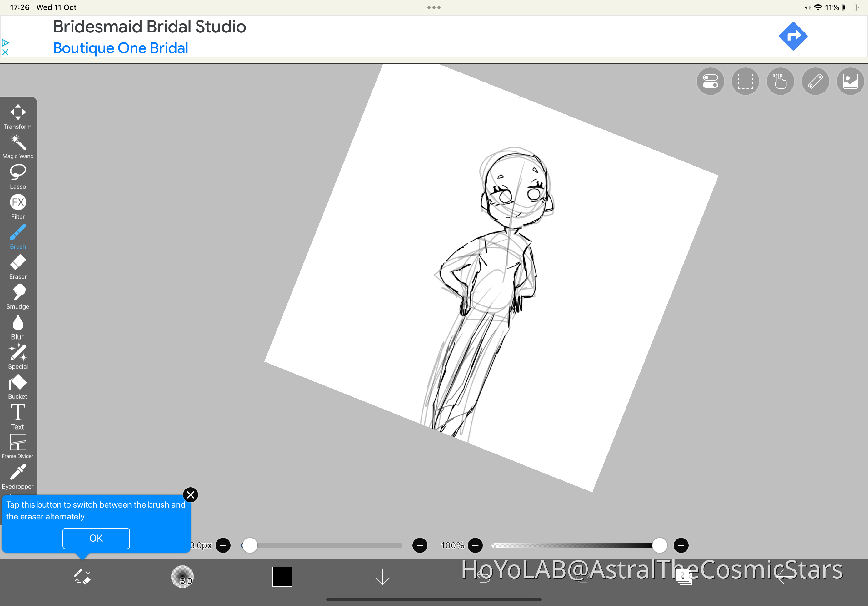Enable the finger gesture tool at top right
Image resolution: width=868 pixels, height=606 pixels.
pyautogui.click(x=780, y=81)
